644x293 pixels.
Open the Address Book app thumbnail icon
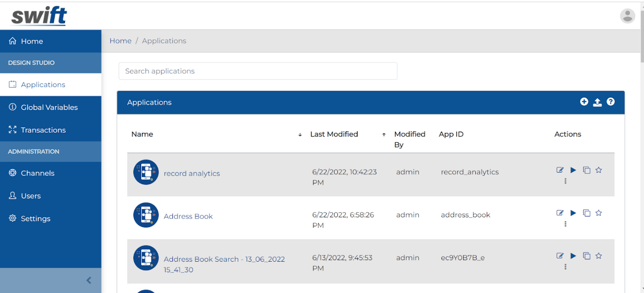pyautogui.click(x=146, y=215)
